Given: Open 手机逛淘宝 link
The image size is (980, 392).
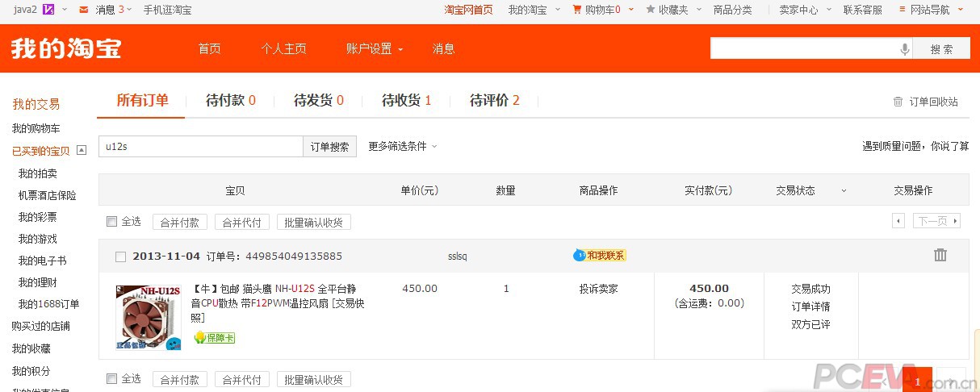Looking at the screenshot, I should pos(167,10).
